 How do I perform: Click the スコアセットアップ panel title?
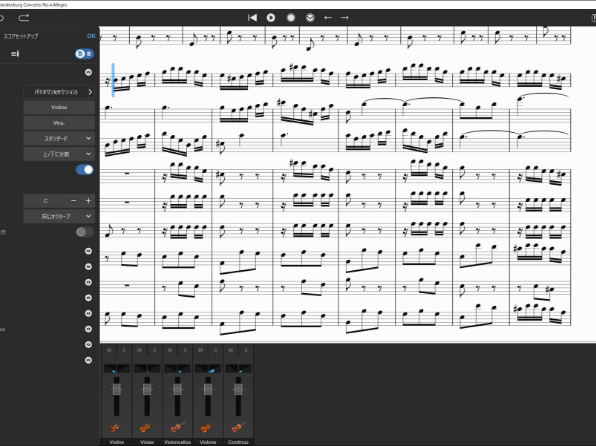[x=21, y=36]
